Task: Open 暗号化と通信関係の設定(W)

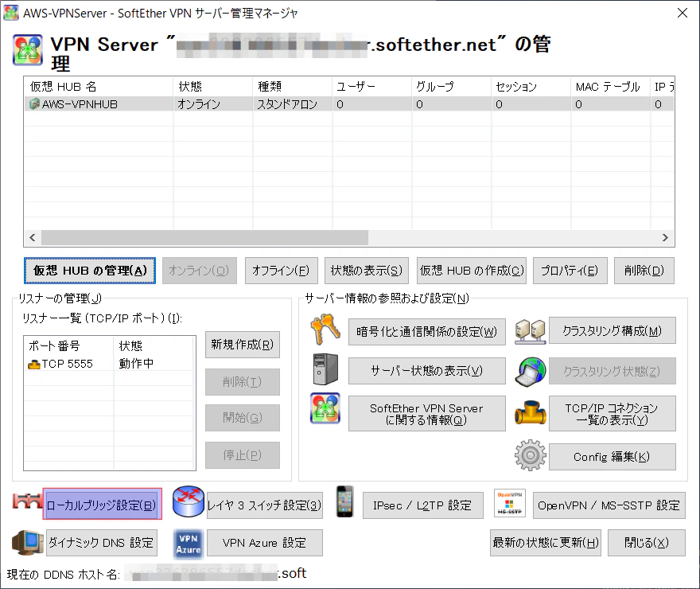Action: (427, 332)
